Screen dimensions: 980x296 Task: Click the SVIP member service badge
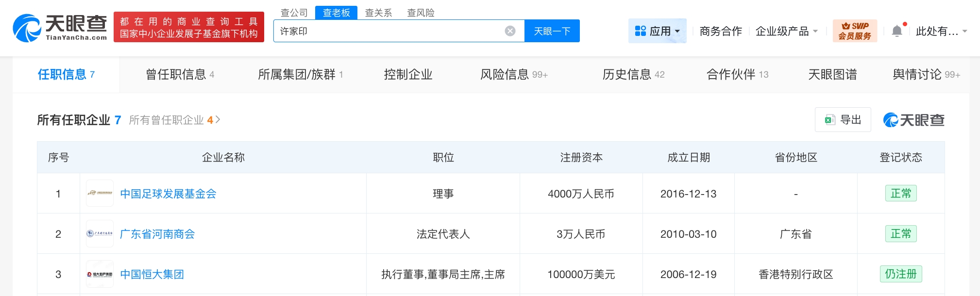pos(855,31)
